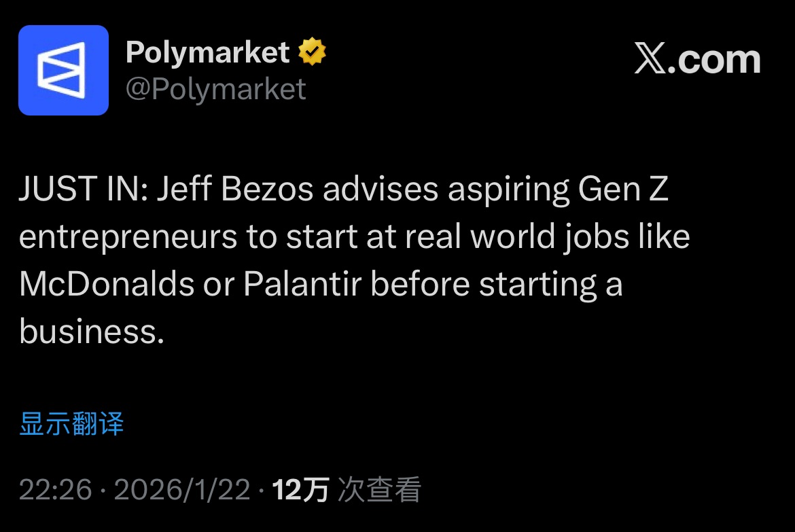Open the Polymarket profile avatar
This screenshot has height=532, width=795.
pyautogui.click(x=63, y=70)
